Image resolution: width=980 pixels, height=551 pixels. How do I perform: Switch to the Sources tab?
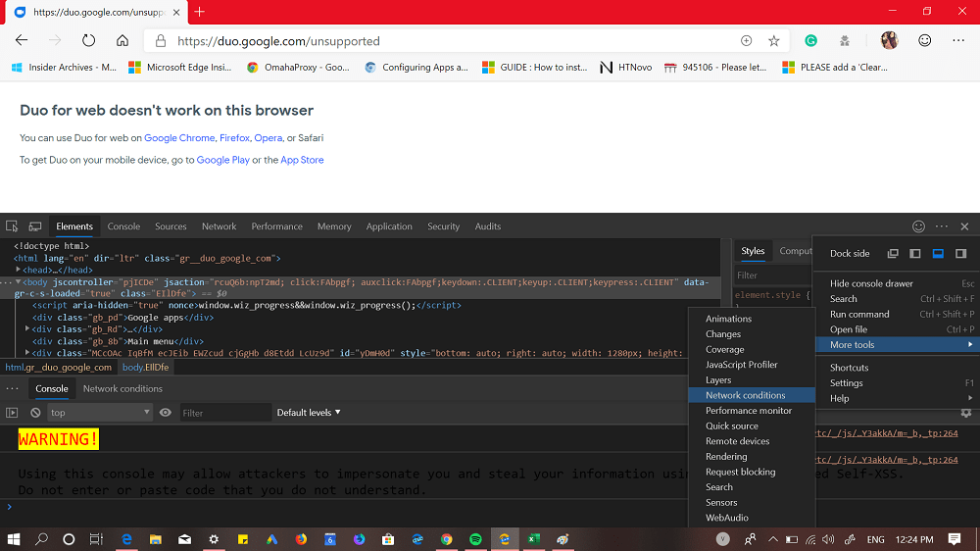tap(171, 226)
